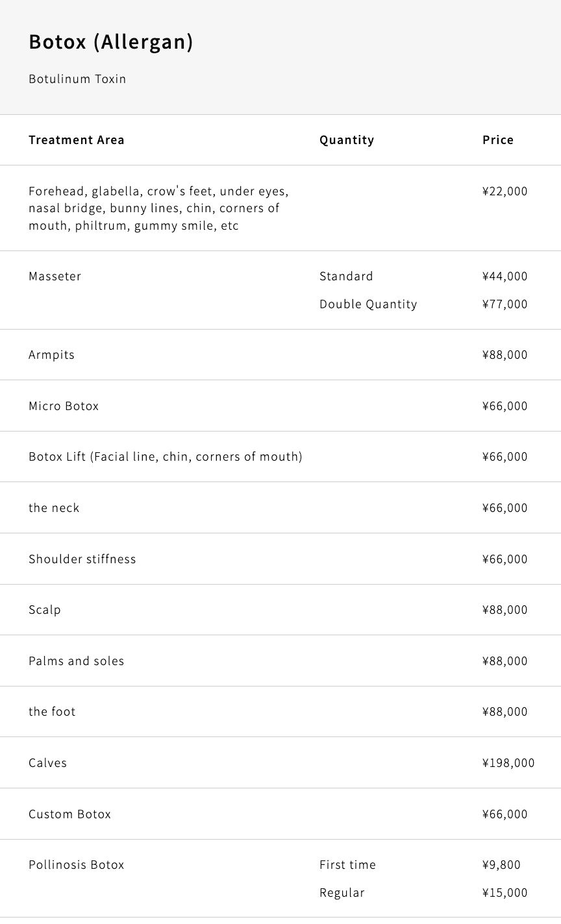This screenshot has height=924, width=561.
Task: Click the Shoulder stiffness entry
Action: tap(82, 559)
